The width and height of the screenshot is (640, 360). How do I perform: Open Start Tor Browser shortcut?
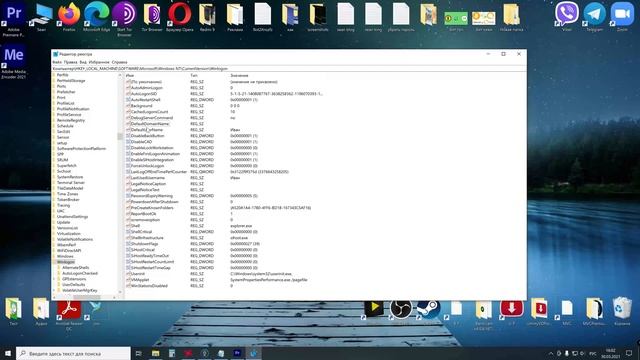[x=124, y=18]
